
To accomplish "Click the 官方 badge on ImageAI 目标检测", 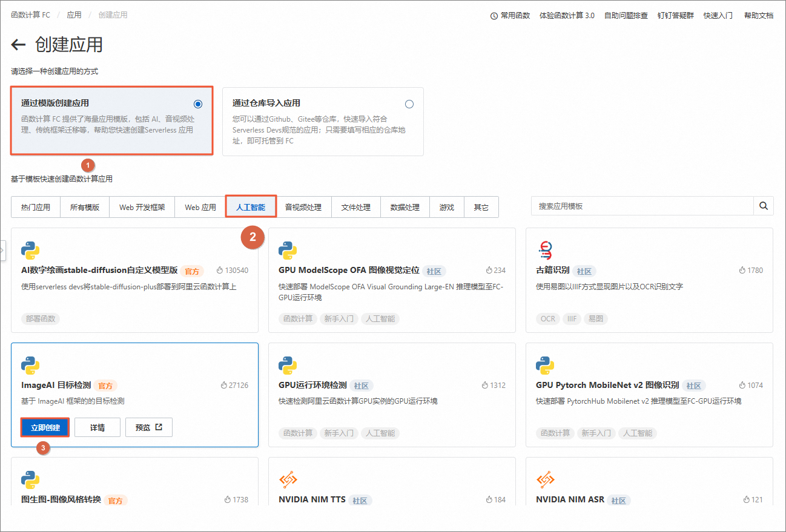I will click(105, 386).
